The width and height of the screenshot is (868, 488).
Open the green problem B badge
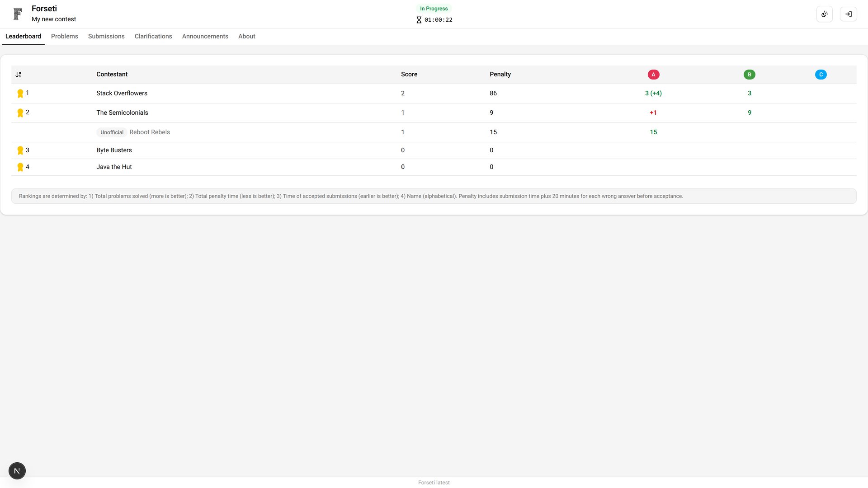[x=750, y=74]
